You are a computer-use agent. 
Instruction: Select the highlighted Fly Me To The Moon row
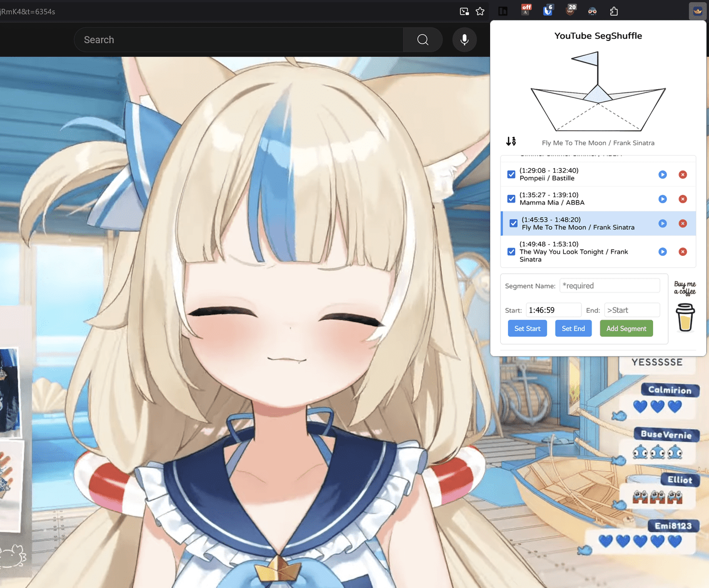coord(598,223)
